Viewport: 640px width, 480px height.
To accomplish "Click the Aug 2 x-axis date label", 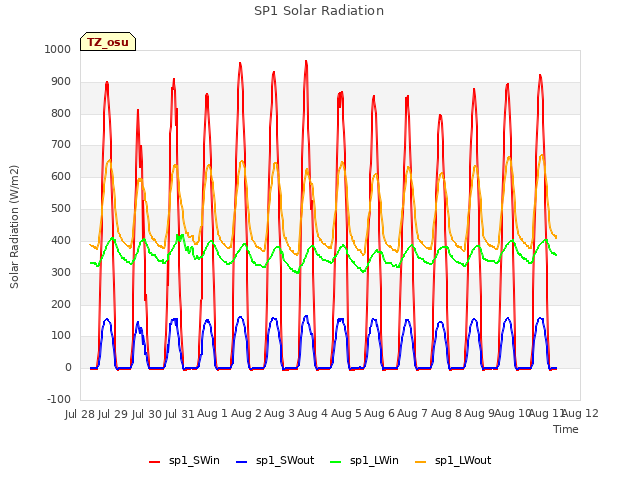I will click(246, 414).
